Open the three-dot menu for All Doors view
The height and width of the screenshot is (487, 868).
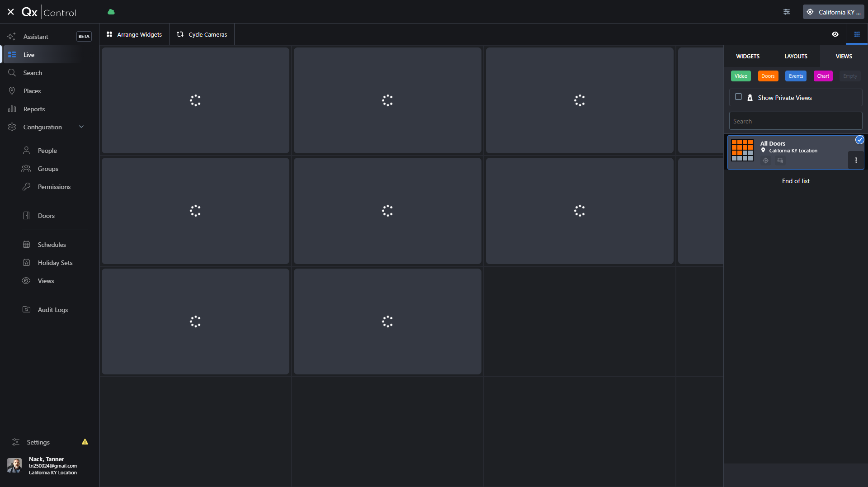(x=856, y=160)
